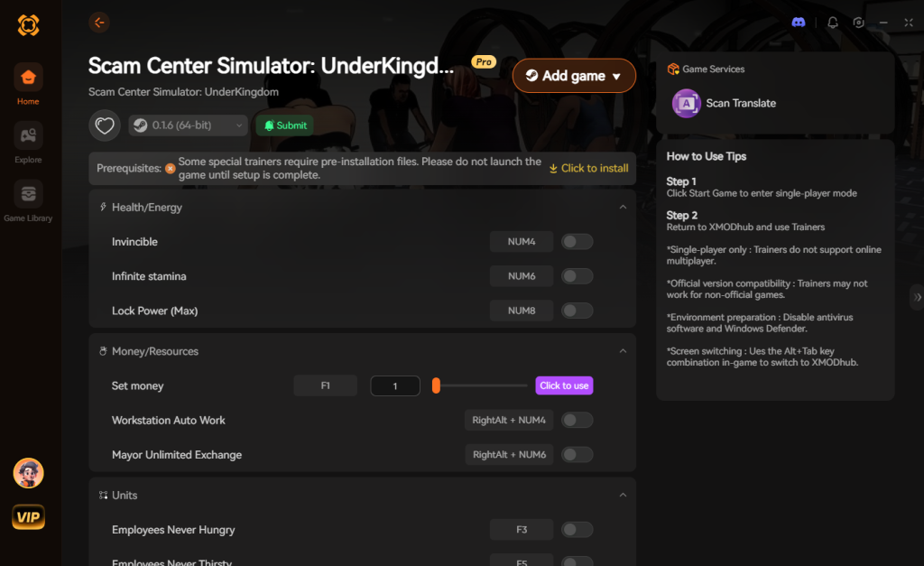Click the Pro badge
The height and width of the screenshot is (566, 924).
[x=484, y=62]
